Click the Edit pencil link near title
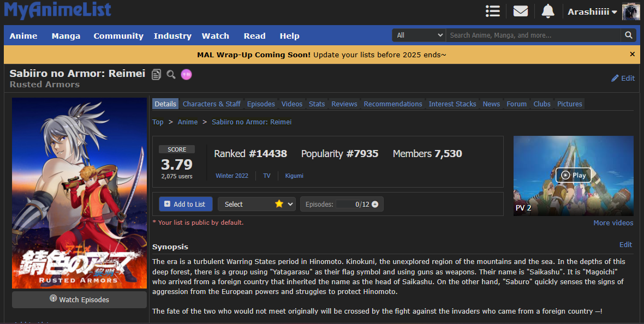644x324 pixels. pyautogui.click(x=623, y=78)
